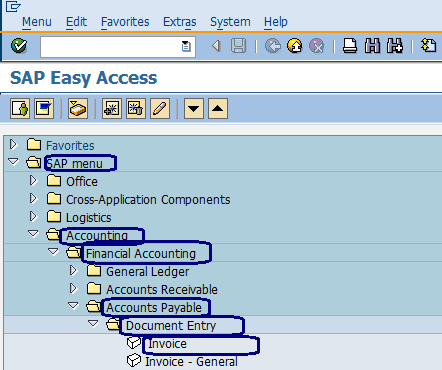
Task: Select the Favorites tree item
Action: 70,145
